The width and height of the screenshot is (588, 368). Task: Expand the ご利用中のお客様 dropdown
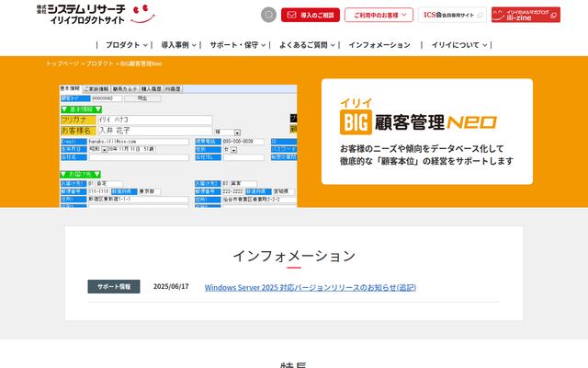pos(379,15)
